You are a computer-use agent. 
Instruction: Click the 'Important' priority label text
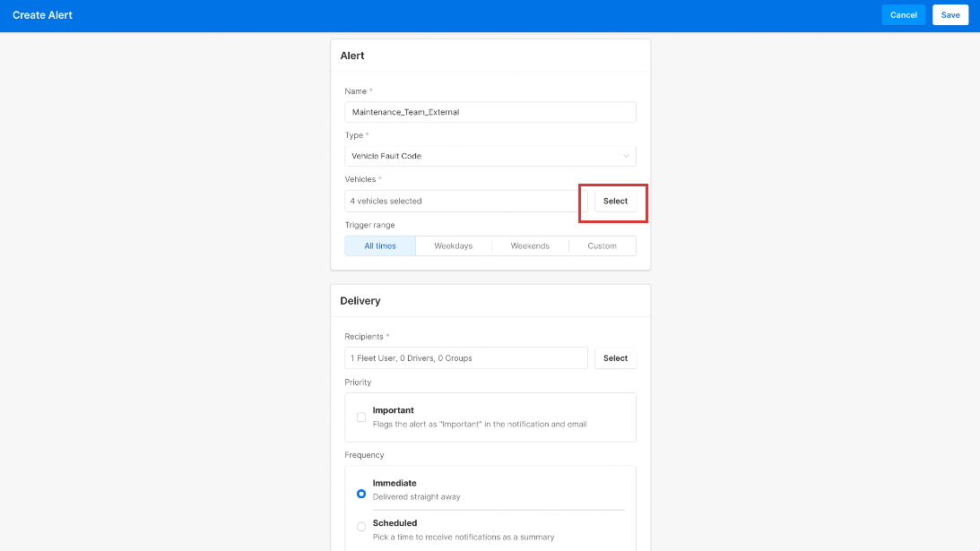393,410
